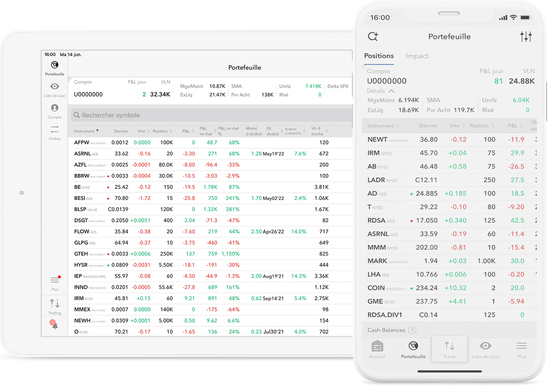Select MMM row on phone
Viewport: 551px width, 392px height.
[x=450, y=247]
